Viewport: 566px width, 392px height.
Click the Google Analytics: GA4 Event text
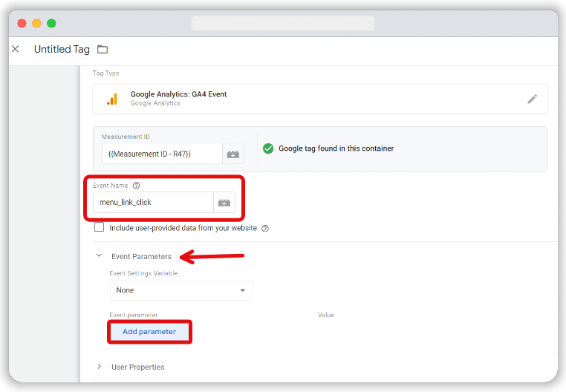pos(179,94)
